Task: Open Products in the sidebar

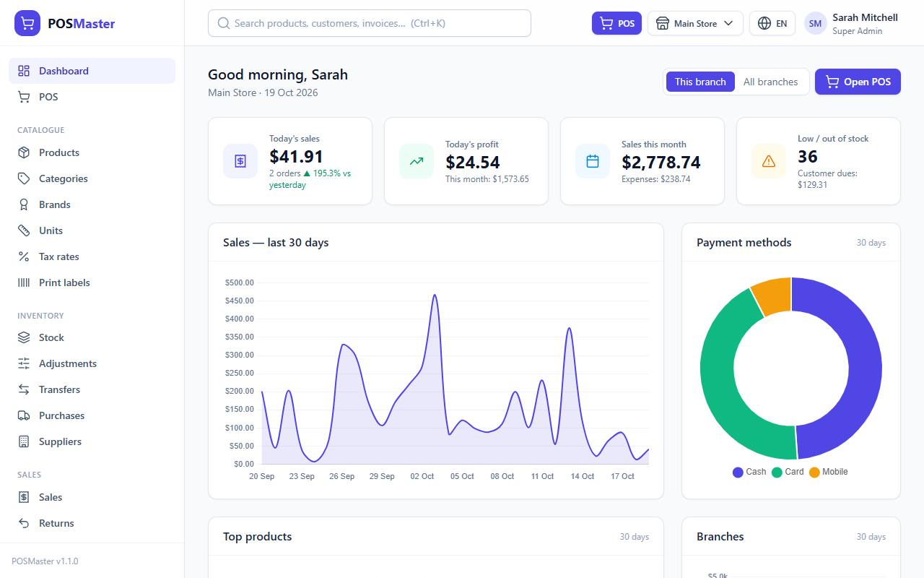Action: 92,152
